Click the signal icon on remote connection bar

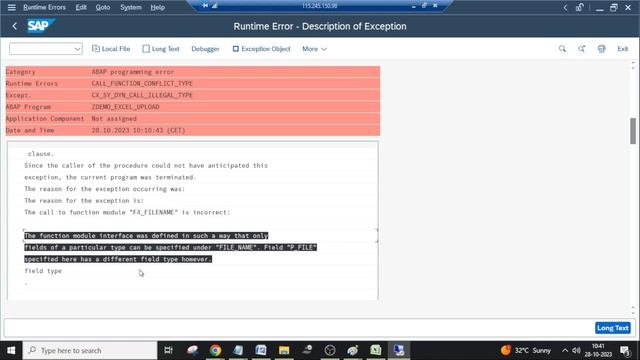pos(215,6)
